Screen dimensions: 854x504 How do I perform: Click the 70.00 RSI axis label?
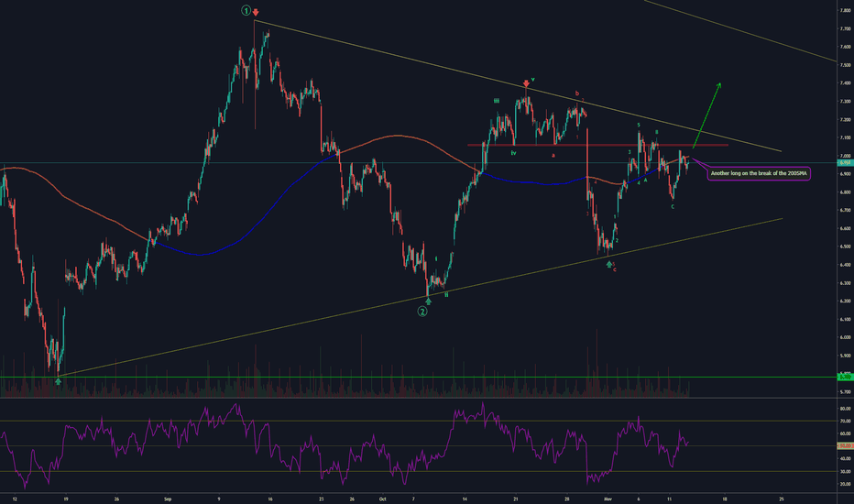tap(846, 422)
